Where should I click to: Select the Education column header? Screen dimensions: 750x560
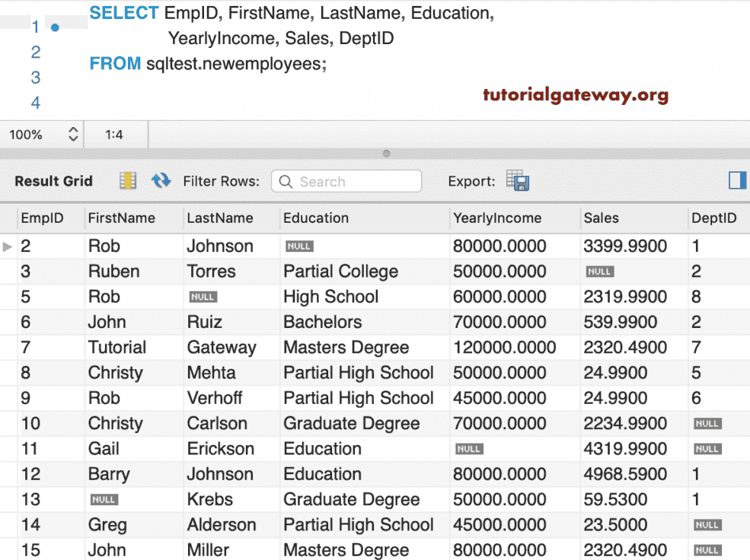pyautogui.click(x=316, y=218)
